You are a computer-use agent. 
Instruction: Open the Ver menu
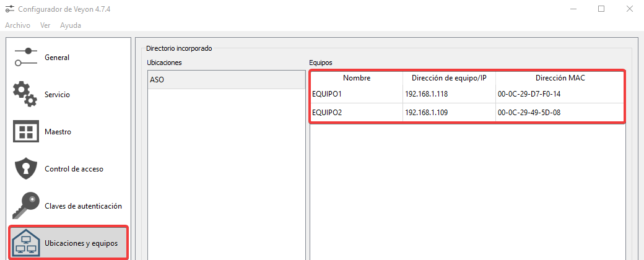[45, 25]
